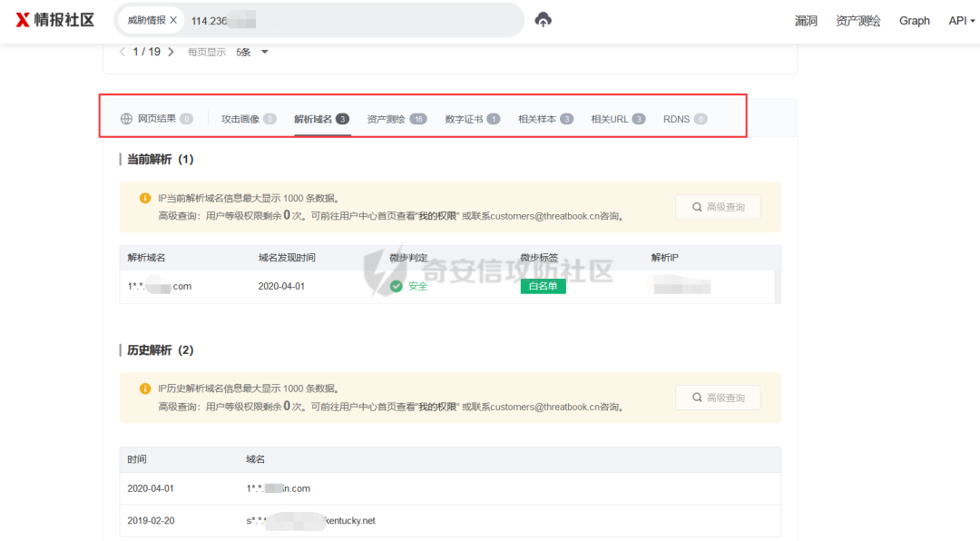980x541 pixels.
Task: Click the info icon in current resolution notice
Action: click(x=145, y=198)
